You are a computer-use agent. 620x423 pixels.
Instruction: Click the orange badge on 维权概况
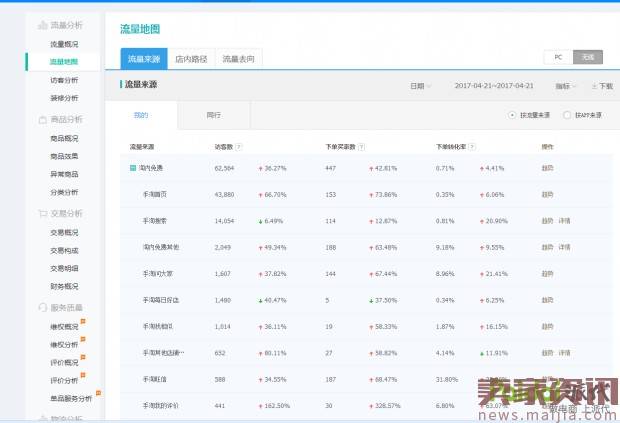click(x=83, y=321)
